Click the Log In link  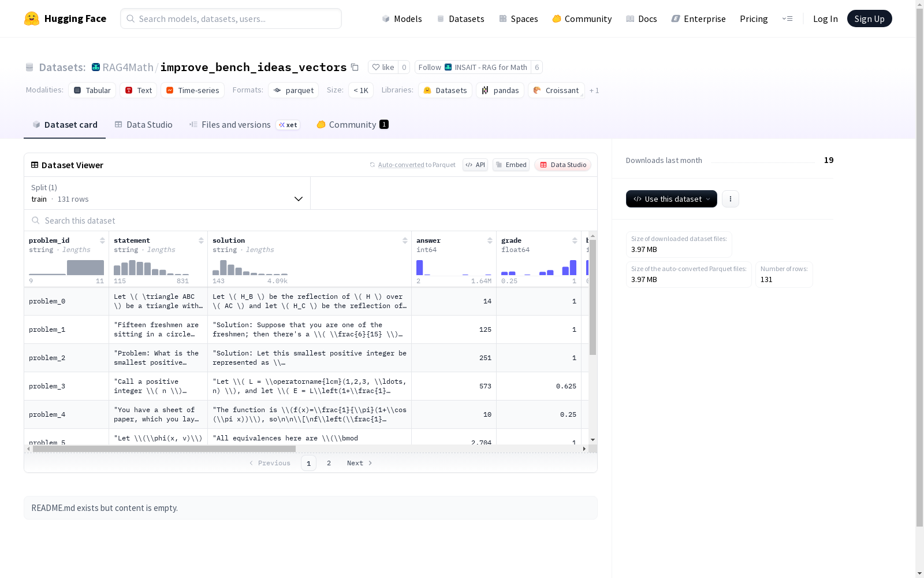825,18
